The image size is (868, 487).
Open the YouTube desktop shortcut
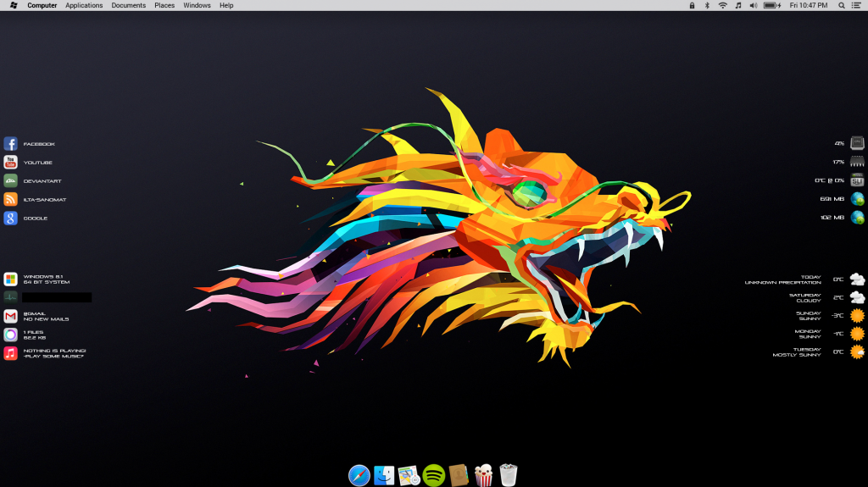(10, 163)
